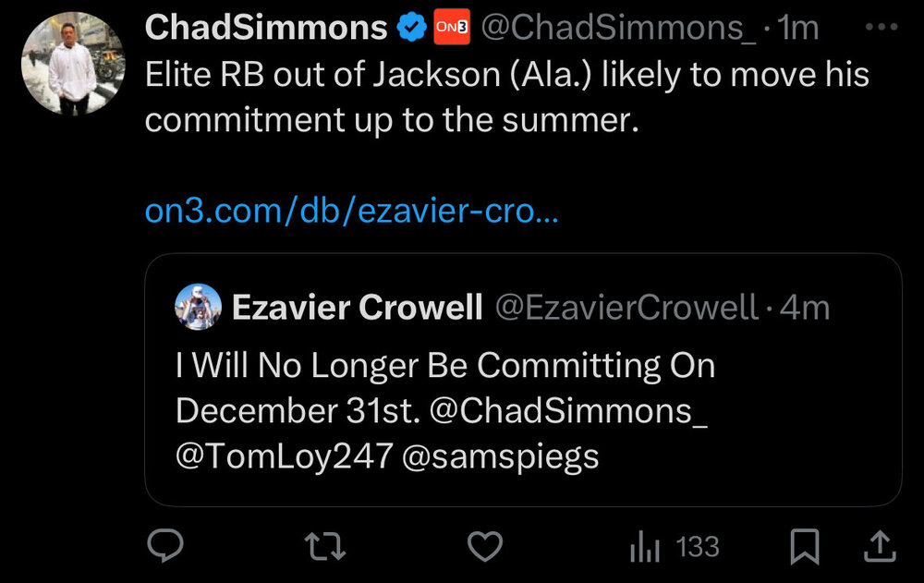Image resolution: width=924 pixels, height=583 pixels.
Task: Open the Ezavier Crowell display name
Action: point(357,308)
